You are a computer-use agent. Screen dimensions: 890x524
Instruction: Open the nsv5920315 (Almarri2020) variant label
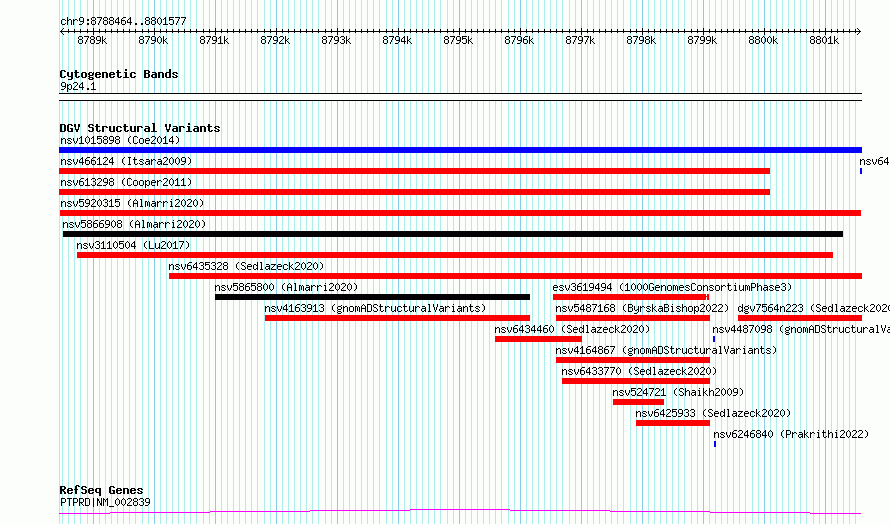(x=132, y=203)
